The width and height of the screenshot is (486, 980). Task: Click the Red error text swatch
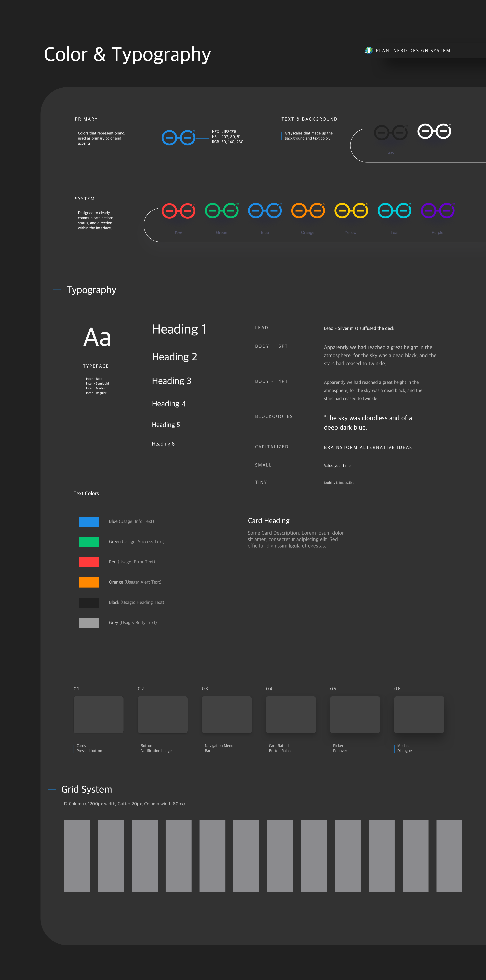coord(89,562)
